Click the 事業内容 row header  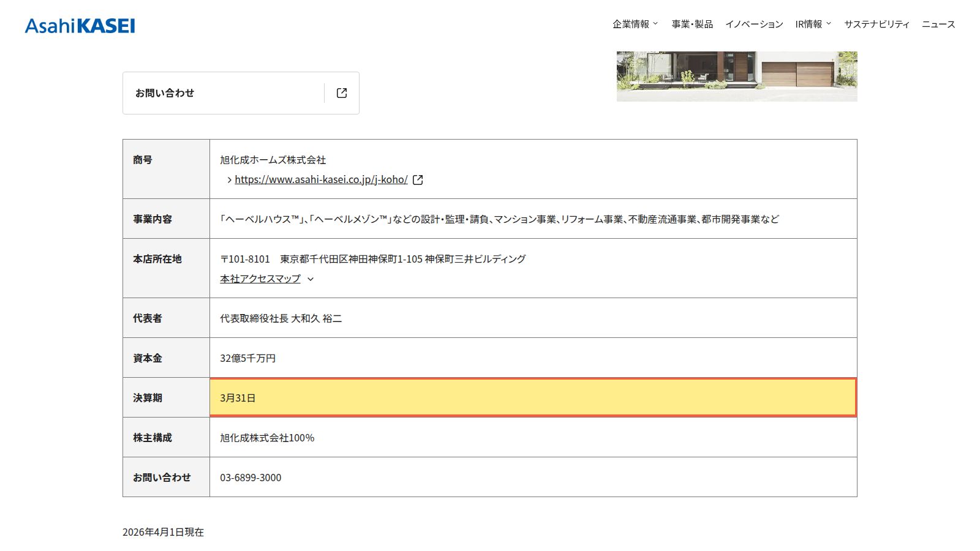(x=166, y=219)
